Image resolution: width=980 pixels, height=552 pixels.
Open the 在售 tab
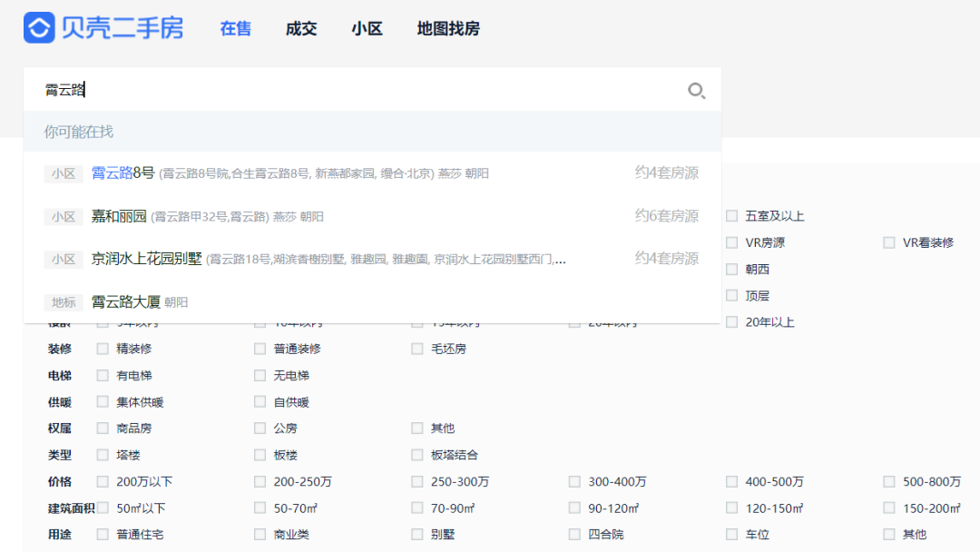(236, 29)
